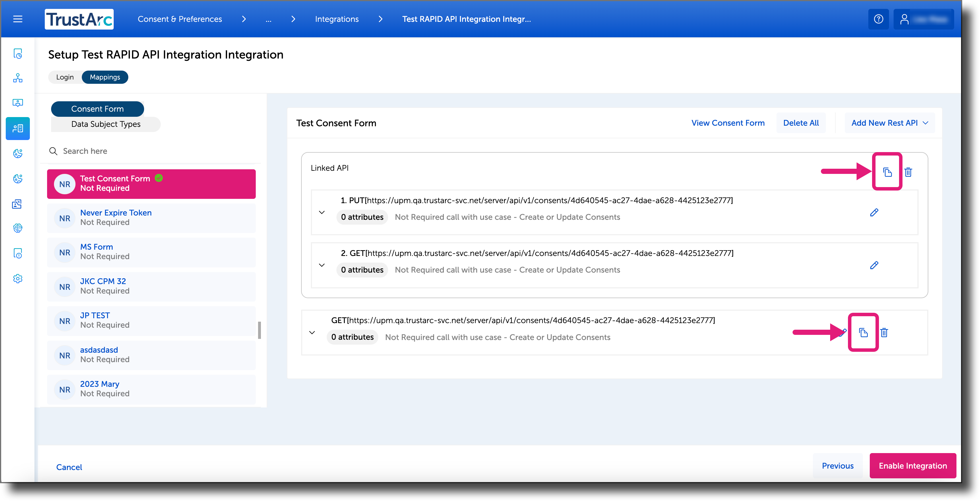Screen dimensions: 980x501
Task: Delete the standalone GET API call
Action: coord(884,333)
